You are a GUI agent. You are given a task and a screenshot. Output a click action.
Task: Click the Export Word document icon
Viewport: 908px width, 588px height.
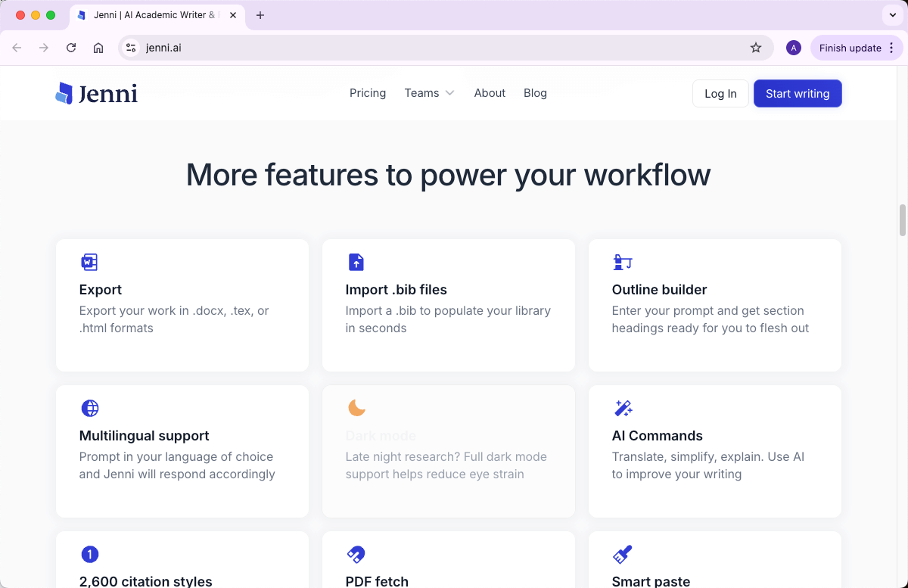click(x=89, y=262)
